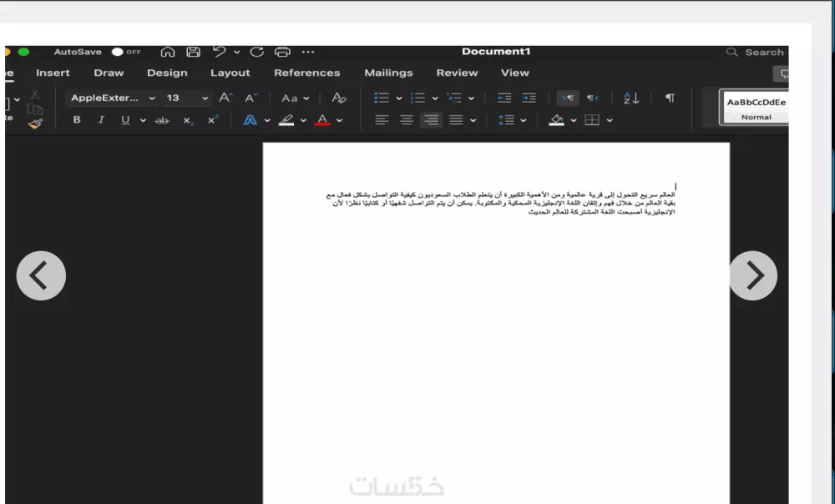Open the Mailings tab
The image size is (835, 504).
(388, 73)
